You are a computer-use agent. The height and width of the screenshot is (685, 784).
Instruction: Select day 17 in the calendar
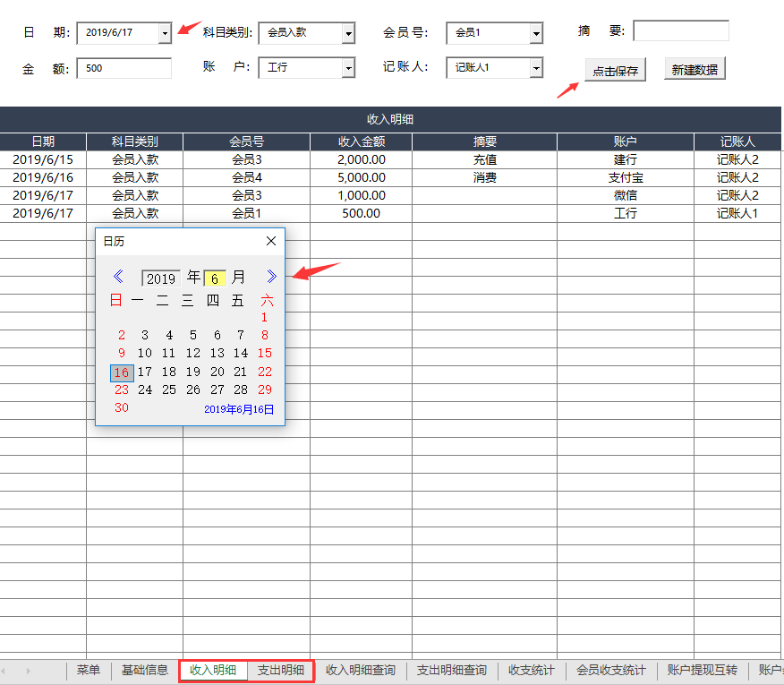[145, 372]
